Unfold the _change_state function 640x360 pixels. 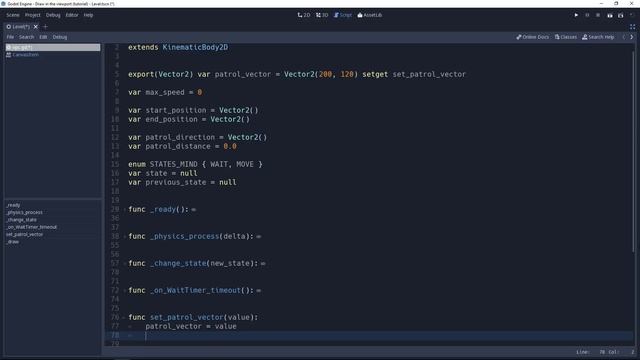[124, 263]
